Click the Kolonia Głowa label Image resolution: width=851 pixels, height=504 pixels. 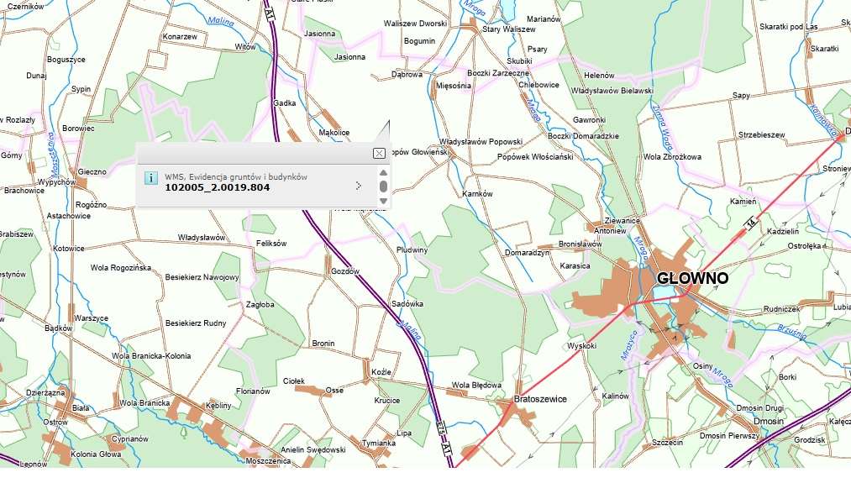(96, 454)
